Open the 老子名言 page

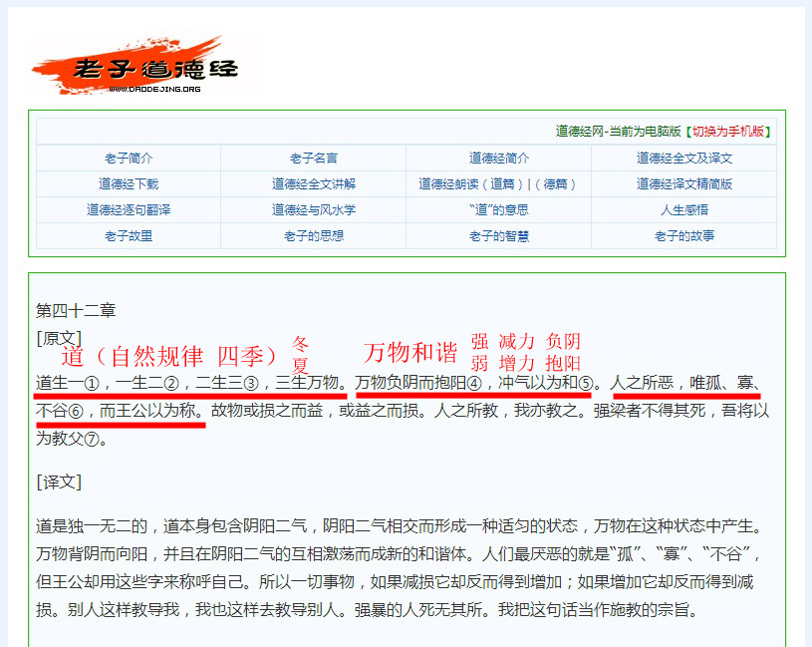click(313, 158)
